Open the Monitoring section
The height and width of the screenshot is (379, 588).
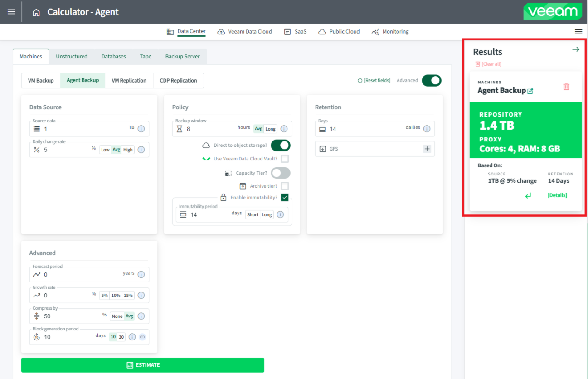tap(390, 32)
